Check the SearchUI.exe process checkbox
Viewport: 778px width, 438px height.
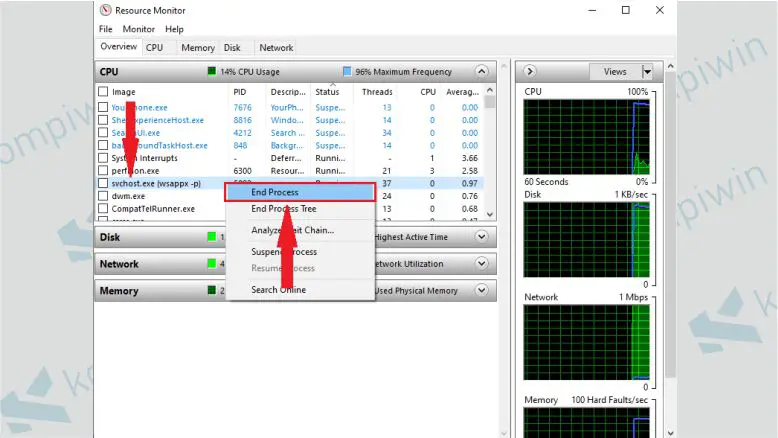[x=103, y=132]
